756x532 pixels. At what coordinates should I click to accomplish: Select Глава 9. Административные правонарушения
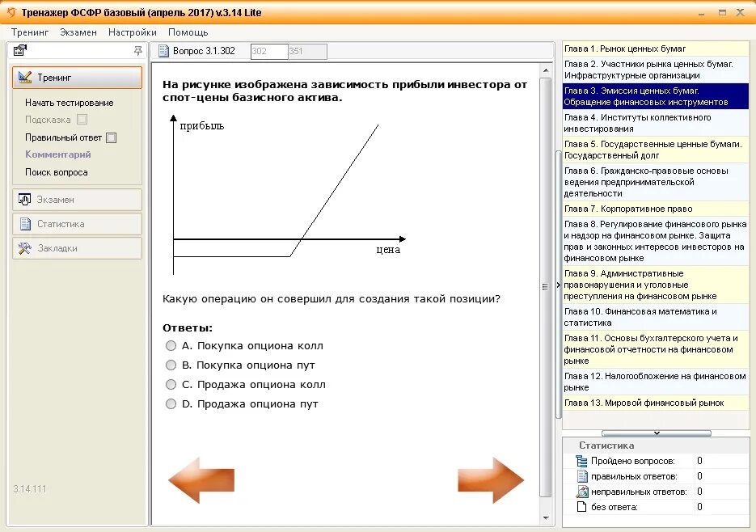(655, 285)
